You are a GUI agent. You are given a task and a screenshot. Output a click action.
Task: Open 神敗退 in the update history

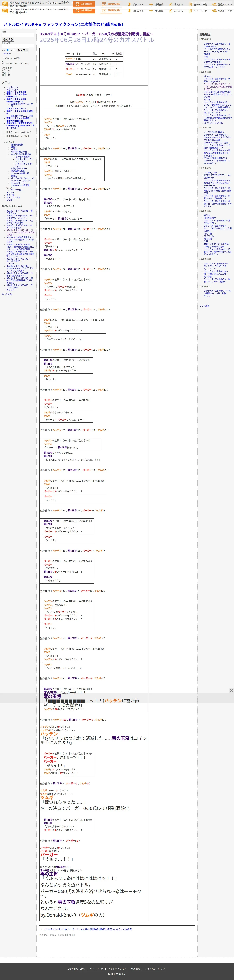[207, 54]
